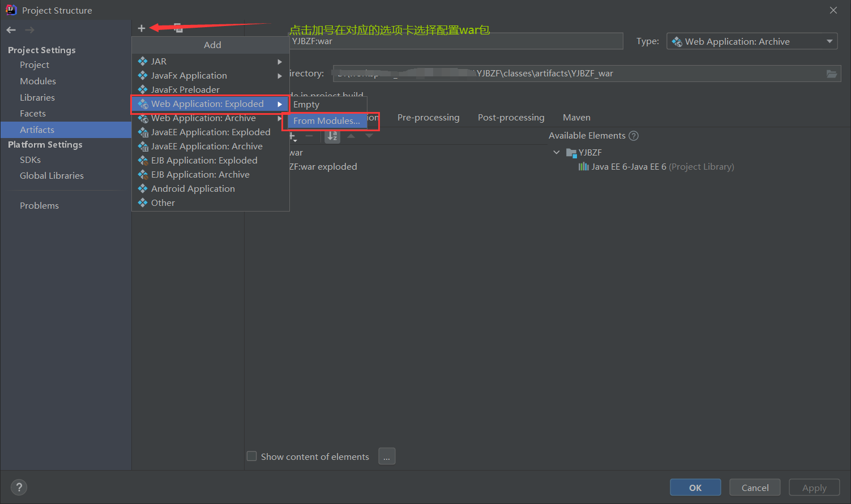Open help with the question mark button
This screenshot has height=504, width=851.
pyautogui.click(x=19, y=487)
